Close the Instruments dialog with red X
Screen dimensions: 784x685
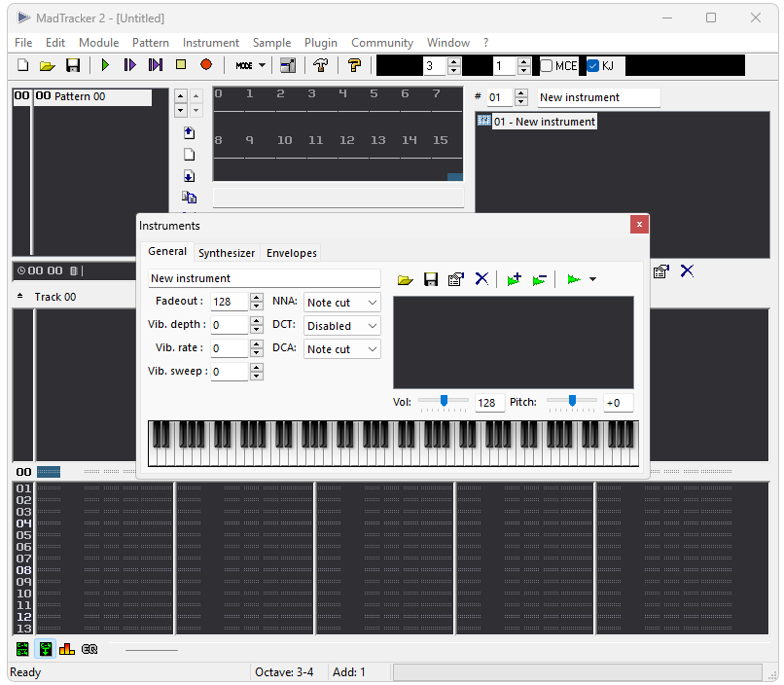[639, 225]
